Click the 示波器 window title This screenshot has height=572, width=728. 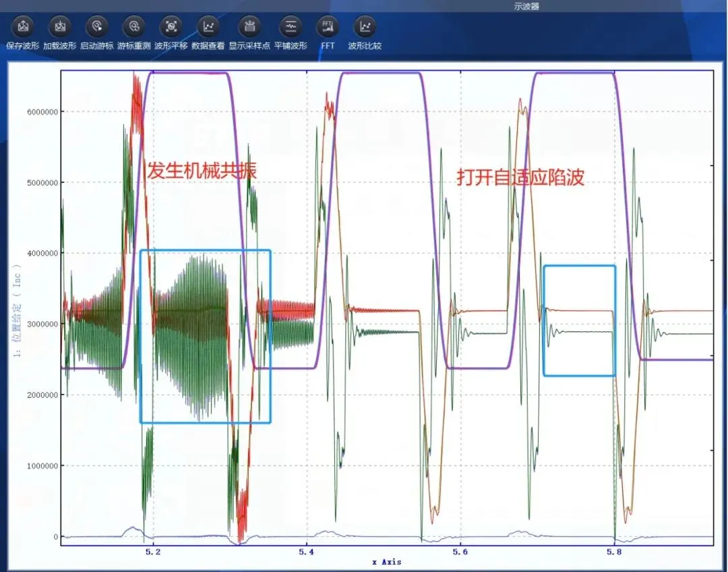point(526,7)
